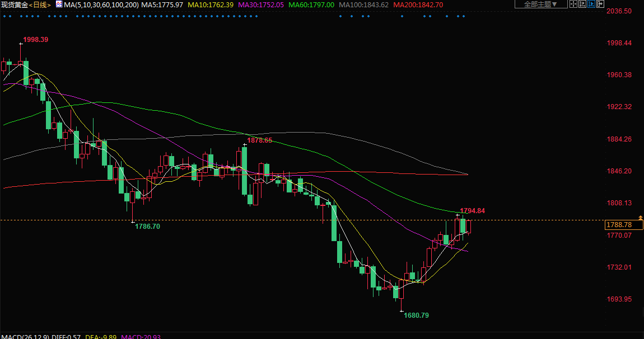Click the MA indicator chart icon

59,4
